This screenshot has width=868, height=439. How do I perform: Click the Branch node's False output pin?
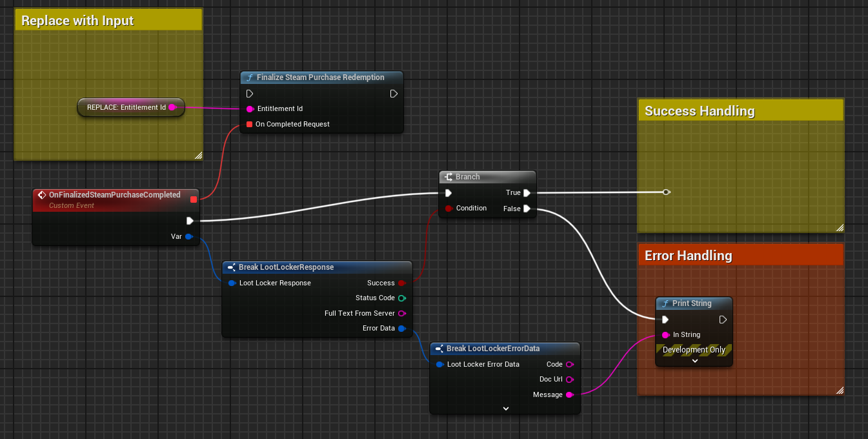[x=527, y=209]
